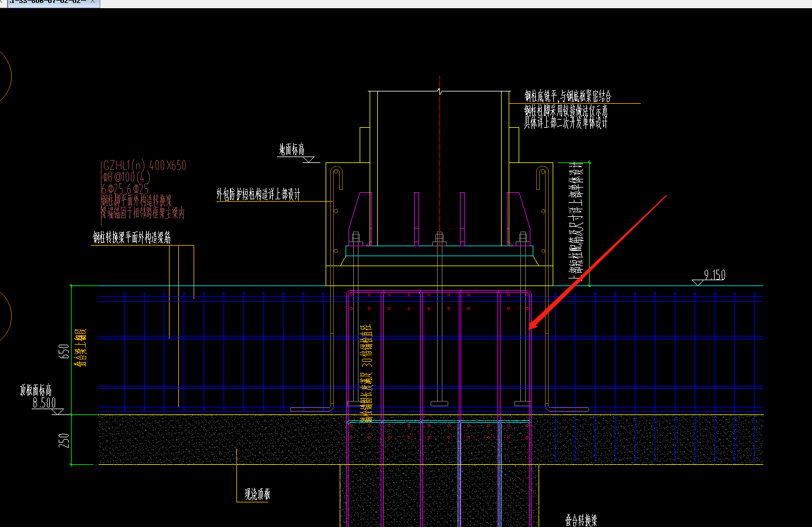Click the note '钢柱柱脚采用铰接做法仅示意'
812x527 pixels.
(x=566, y=110)
